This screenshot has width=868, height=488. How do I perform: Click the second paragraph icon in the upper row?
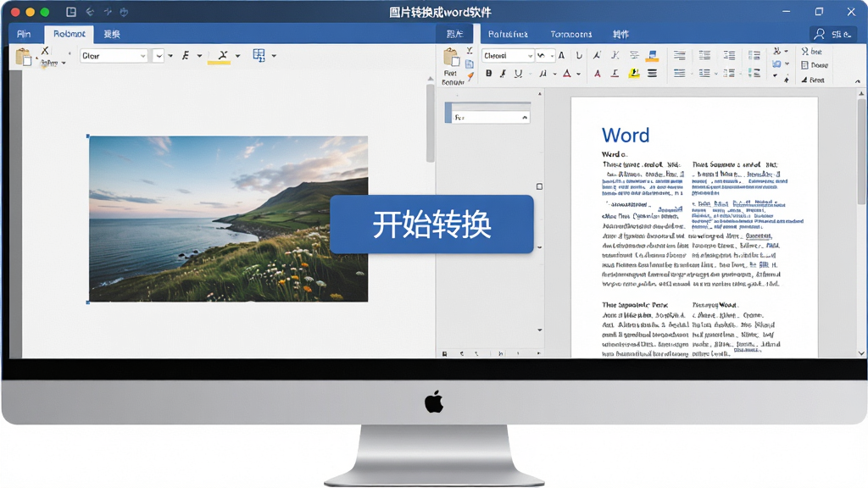click(704, 55)
